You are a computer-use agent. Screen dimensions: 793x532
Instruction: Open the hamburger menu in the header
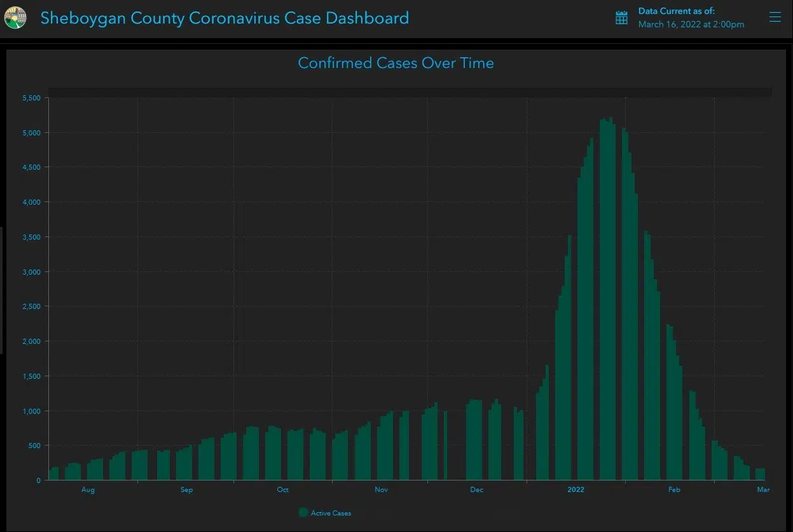click(775, 17)
